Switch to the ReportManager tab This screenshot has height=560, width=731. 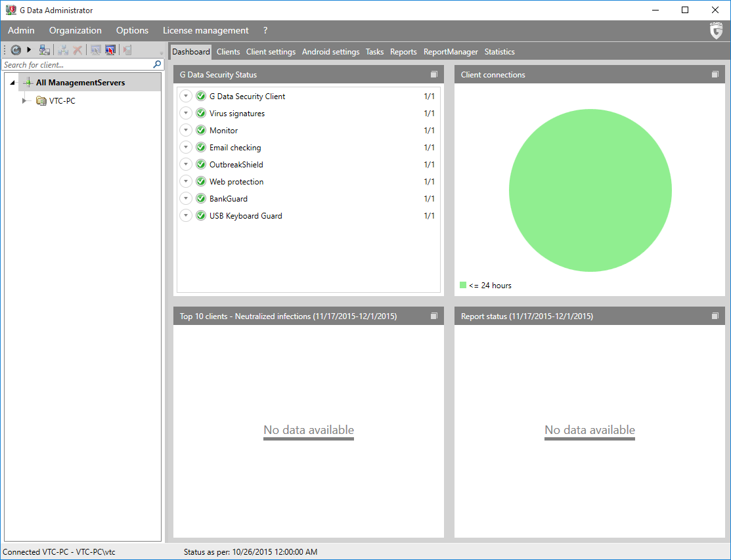coord(450,52)
